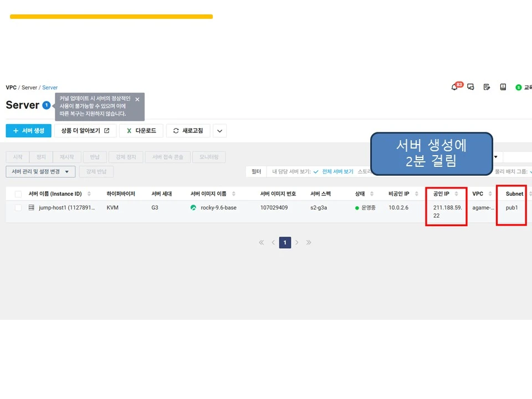This screenshot has height=399, width=532.
Task: Check the jump-host1 row checkbox
Action: [18, 208]
